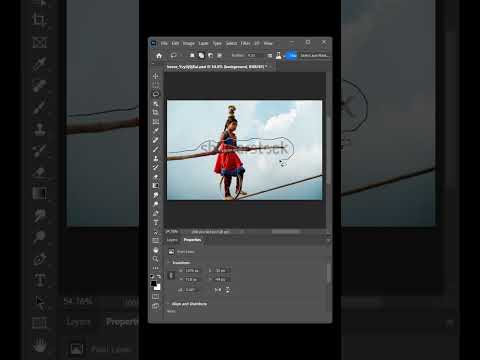This screenshot has height=360, width=480.
Task: Open the Select menu
Action: 231,43
